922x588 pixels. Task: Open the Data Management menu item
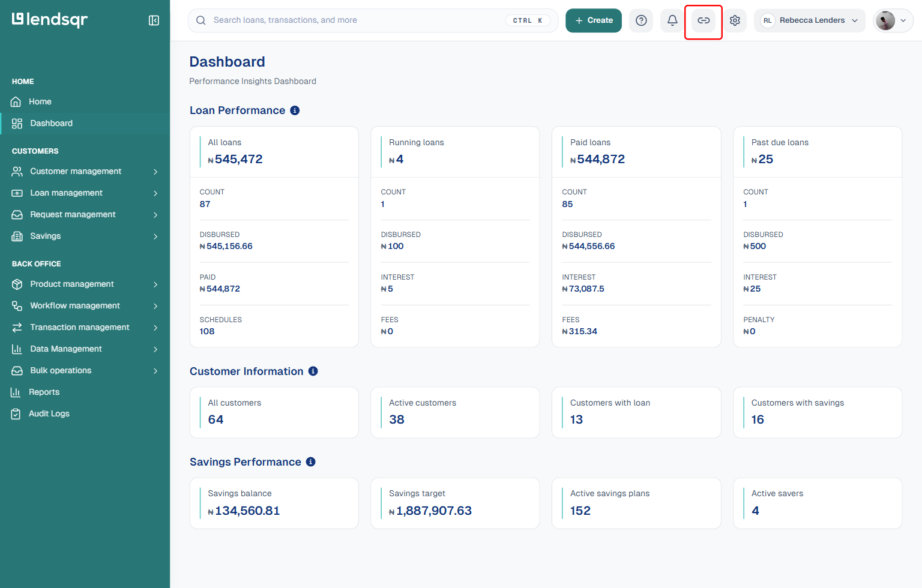[x=85, y=349]
